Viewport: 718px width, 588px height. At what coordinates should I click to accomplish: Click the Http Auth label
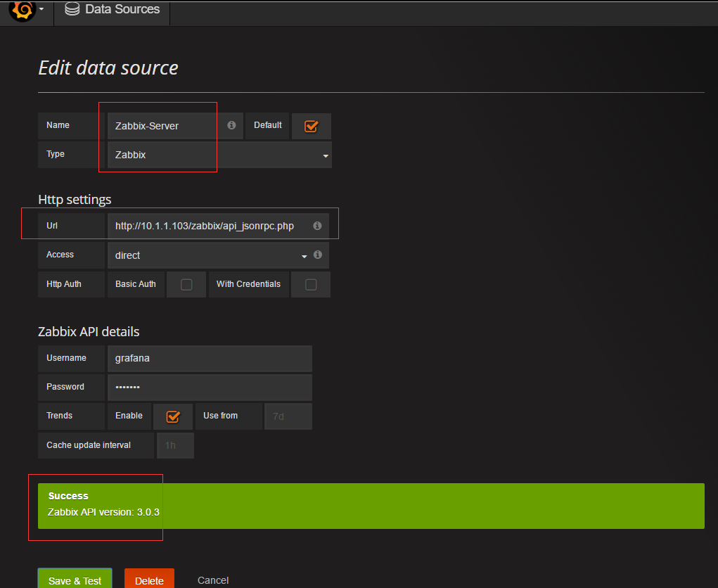64,284
